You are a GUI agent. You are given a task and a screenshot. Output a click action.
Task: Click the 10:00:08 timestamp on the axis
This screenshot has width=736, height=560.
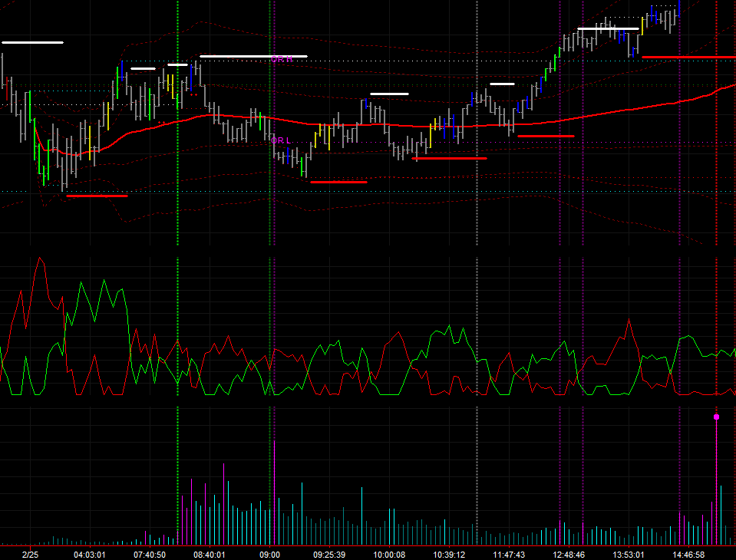pos(389,554)
